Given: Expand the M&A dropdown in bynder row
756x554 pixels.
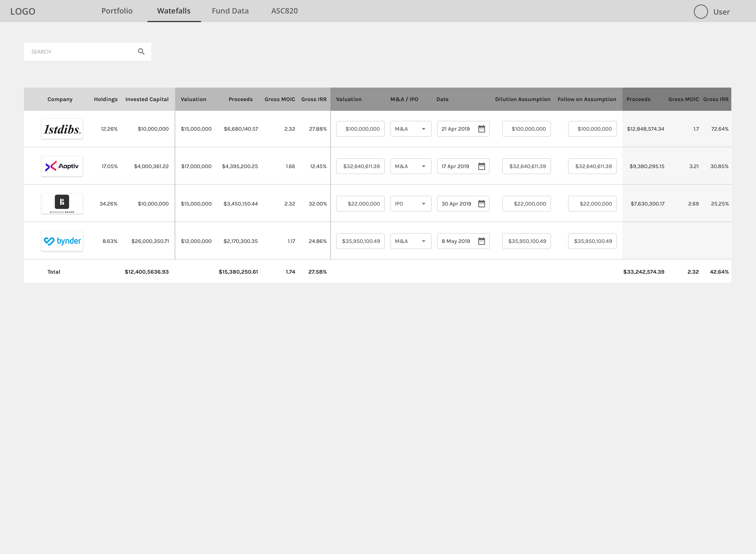Looking at the screenshot, I should pyautogui.click(x=411, y=241).
